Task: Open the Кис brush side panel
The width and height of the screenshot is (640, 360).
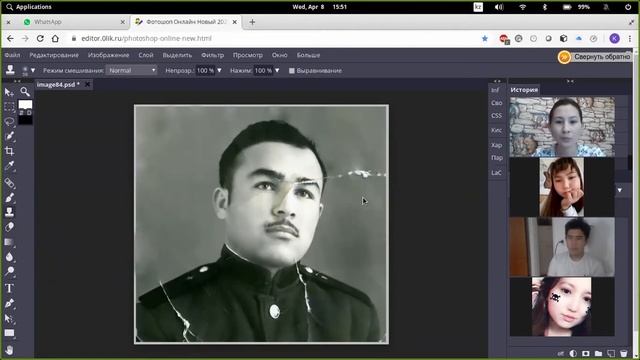Action: (496, 131)
